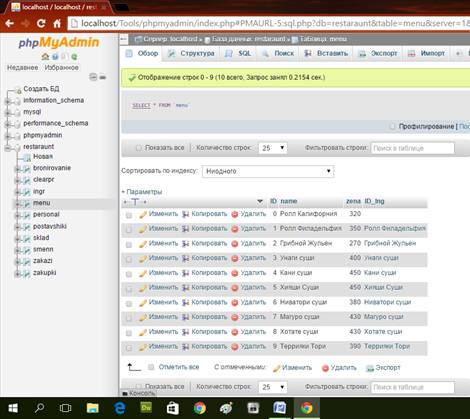The height and width of the screenshot is (419, 470).
Task: Check the box for row Ролл Филадельфия
Action: click(129, 230)
